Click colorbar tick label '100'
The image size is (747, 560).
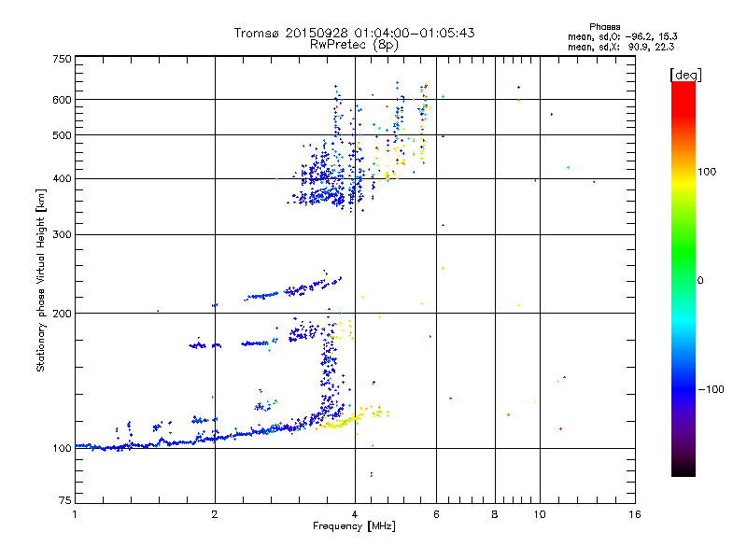707,172
